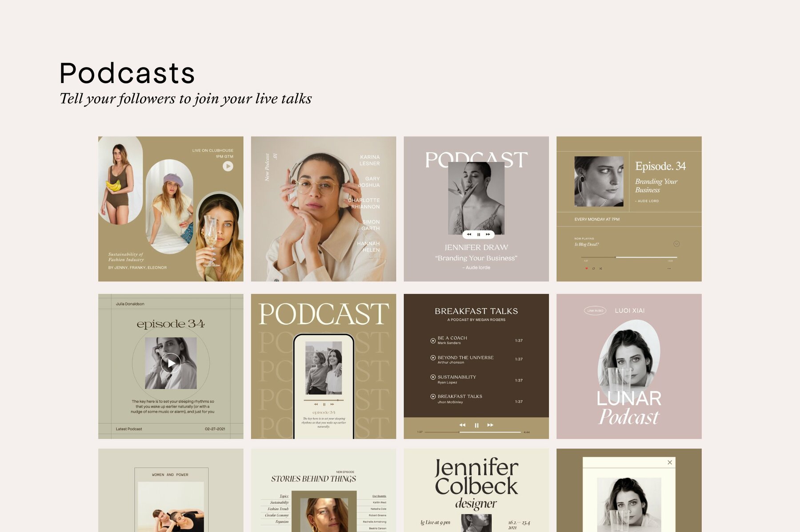Play the episode 34 video by Julia Donaldson
800x532 pixels.
[171, 364]
